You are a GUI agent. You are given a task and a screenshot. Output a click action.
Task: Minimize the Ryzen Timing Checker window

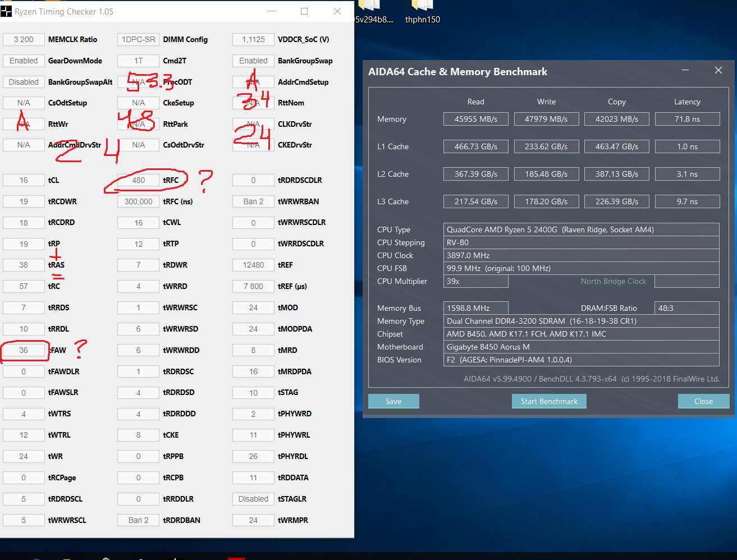pyautogui.click(x=272, y=11)
